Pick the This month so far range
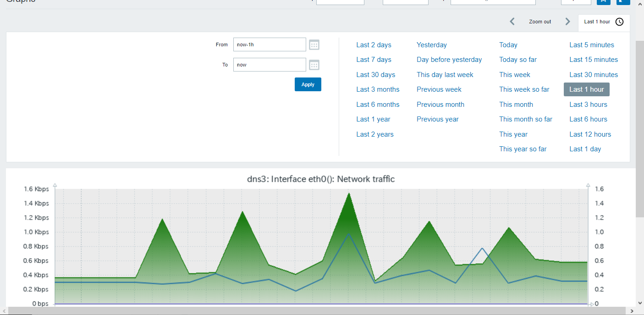Screen dimensions: 644x315 click(525, 119)
